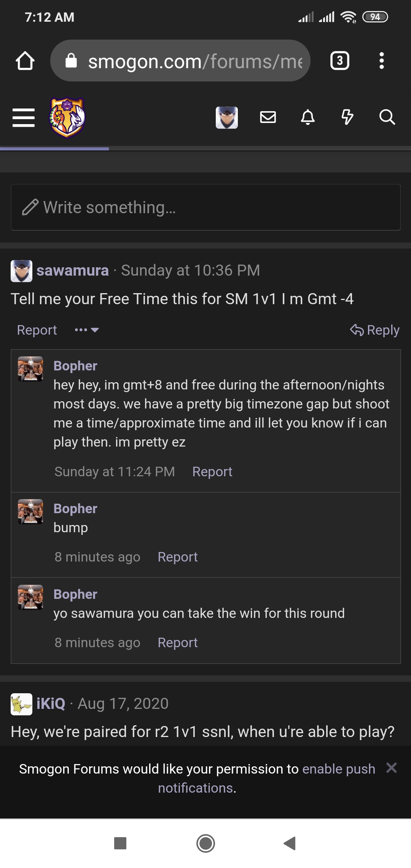Expand the three-dots post options dropdown
The image size is (411, 868).
[87, 330]
